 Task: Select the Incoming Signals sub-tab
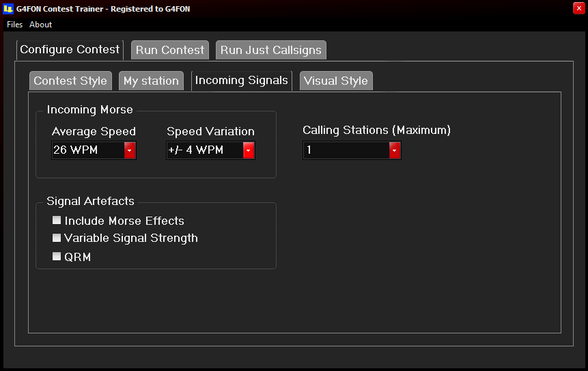pyautogui.click(x=242, y=81)
